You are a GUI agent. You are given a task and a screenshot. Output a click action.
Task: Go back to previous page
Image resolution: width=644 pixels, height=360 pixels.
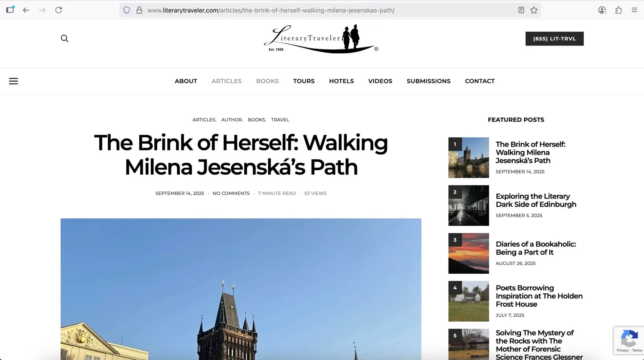(26, 10)
